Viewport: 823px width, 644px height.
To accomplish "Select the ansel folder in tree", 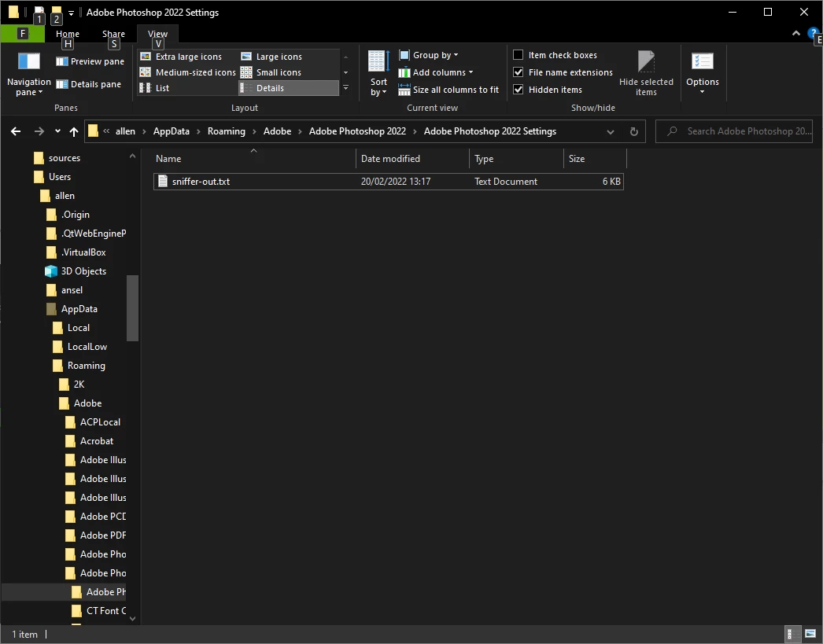I will click(x=65, y=290).
